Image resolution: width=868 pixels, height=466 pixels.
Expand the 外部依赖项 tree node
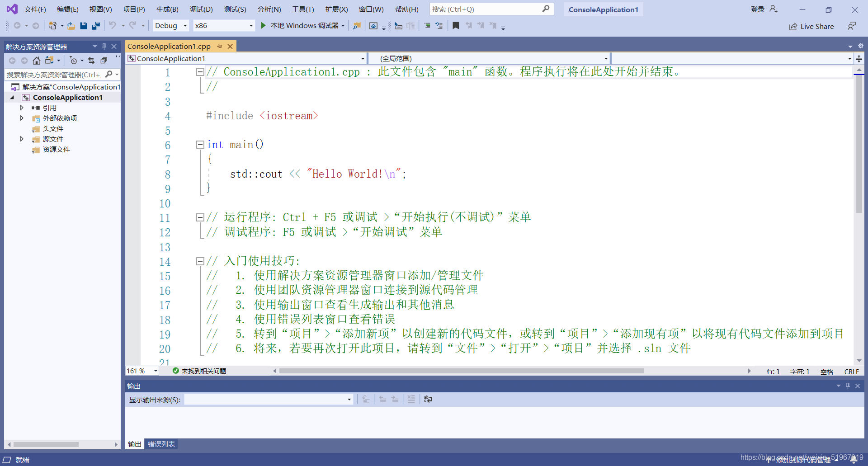click(21, 118)
